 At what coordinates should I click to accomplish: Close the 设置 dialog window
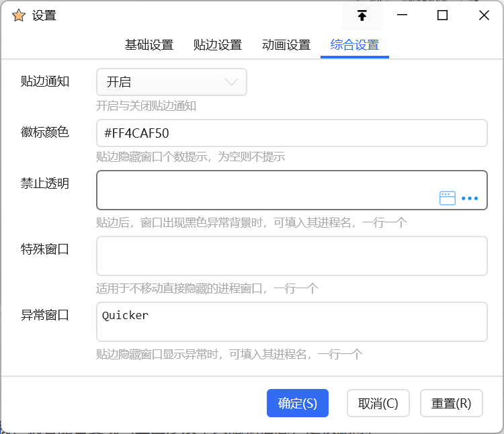[x=484, y=15]
